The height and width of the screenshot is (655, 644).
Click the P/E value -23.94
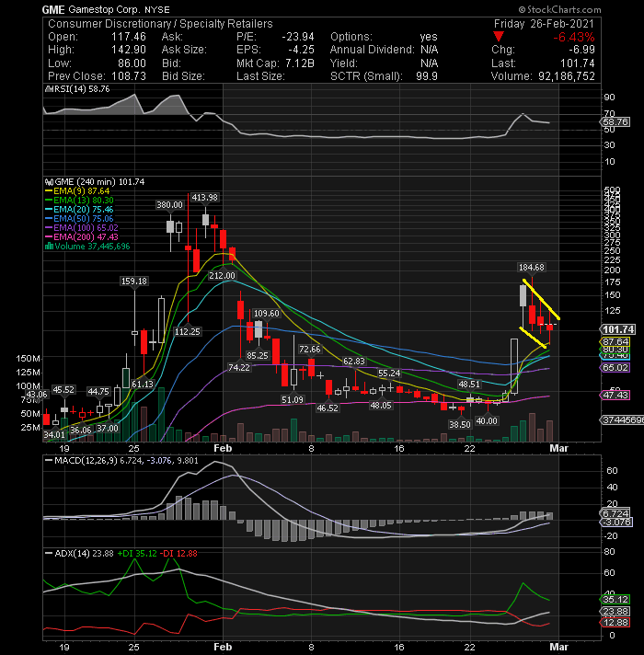point(298,37)
